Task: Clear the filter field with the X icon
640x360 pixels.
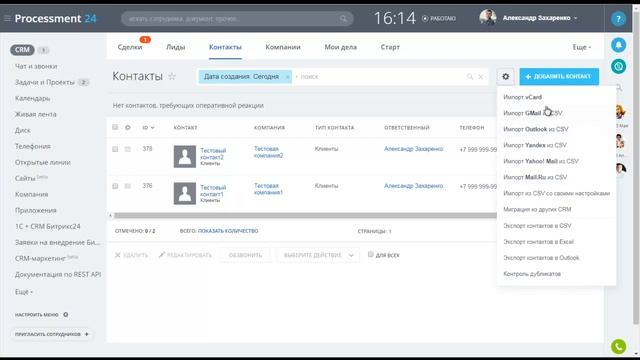Action: (481, 77)
